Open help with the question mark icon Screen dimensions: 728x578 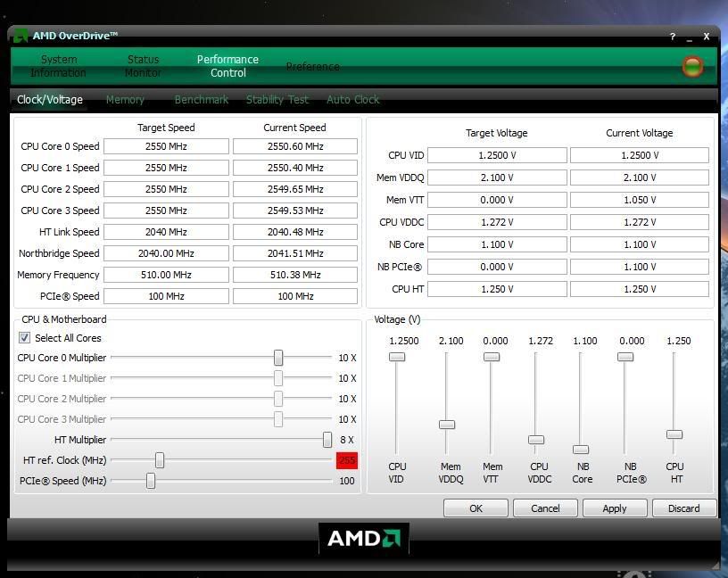click(x=673, y=37)
